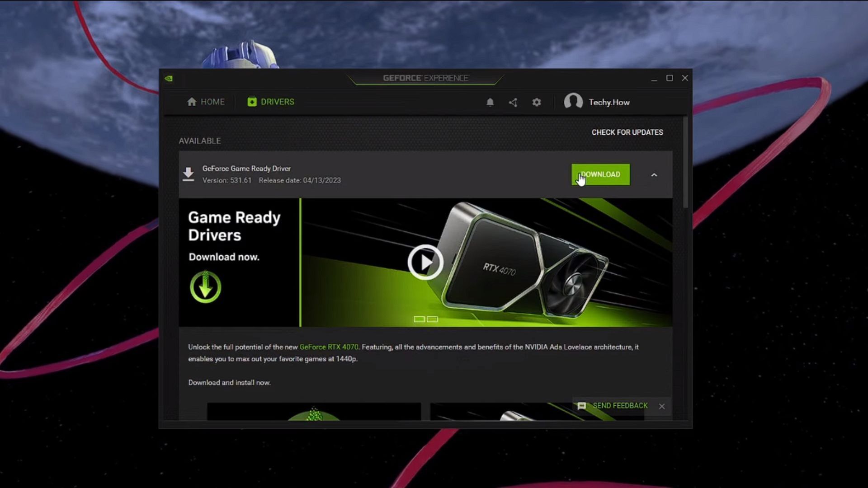Click the 'GeForce Game Ready Driver' title
The height and width of the screenshot is (488, 868).
[246, 169]
